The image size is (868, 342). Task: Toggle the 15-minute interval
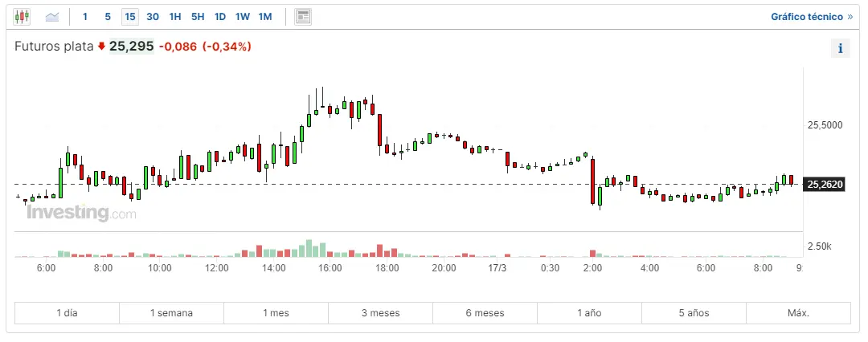tap(130, 16)
